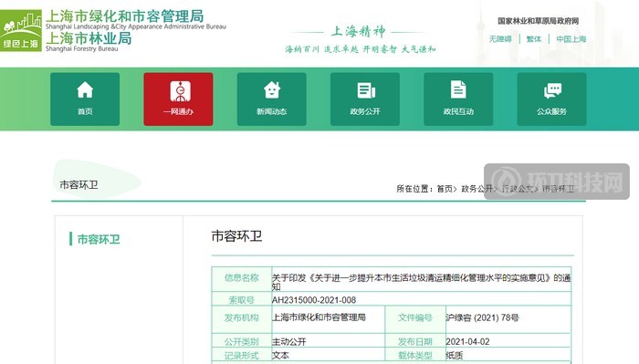Click the 上海精神 slogan heading
The height and width of the screenshot is (364, 639).
(x=358, y=31)
